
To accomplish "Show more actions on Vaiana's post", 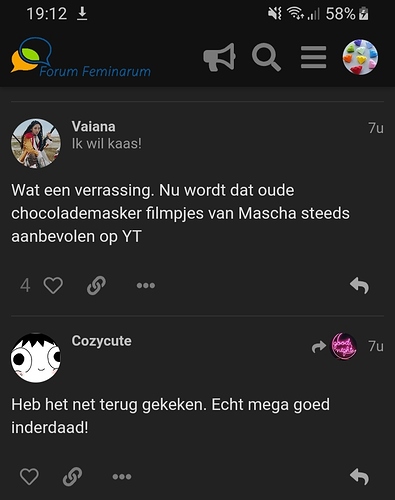I will click(146, 285).
